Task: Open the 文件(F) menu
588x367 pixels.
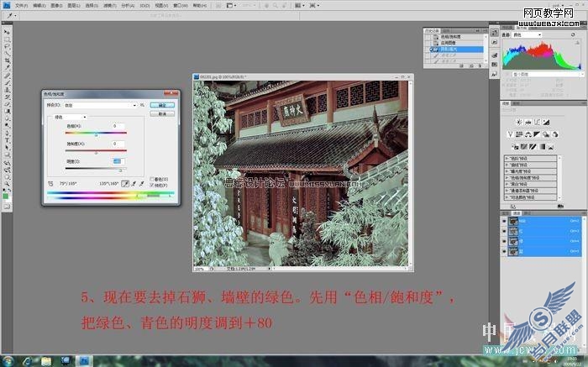Action: tap(21, 6)
